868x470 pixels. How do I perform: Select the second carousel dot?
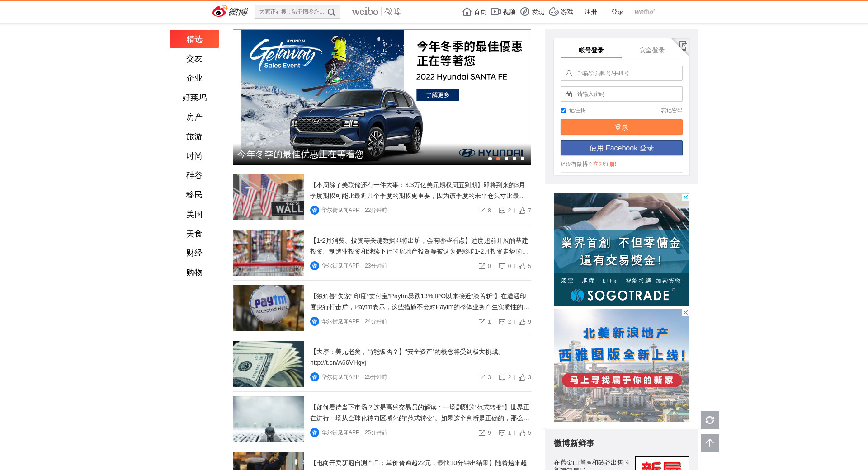[x=498, y=159]
